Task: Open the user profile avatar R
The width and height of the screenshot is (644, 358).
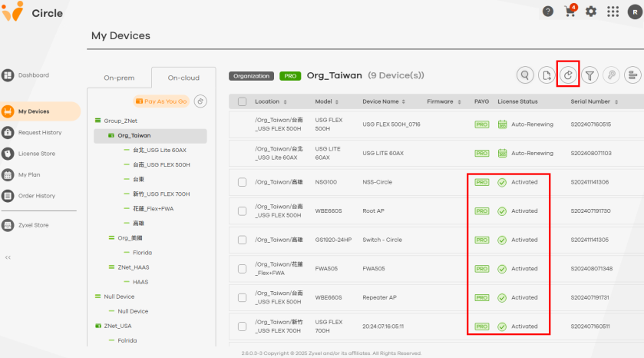Action: click(635, 12)
